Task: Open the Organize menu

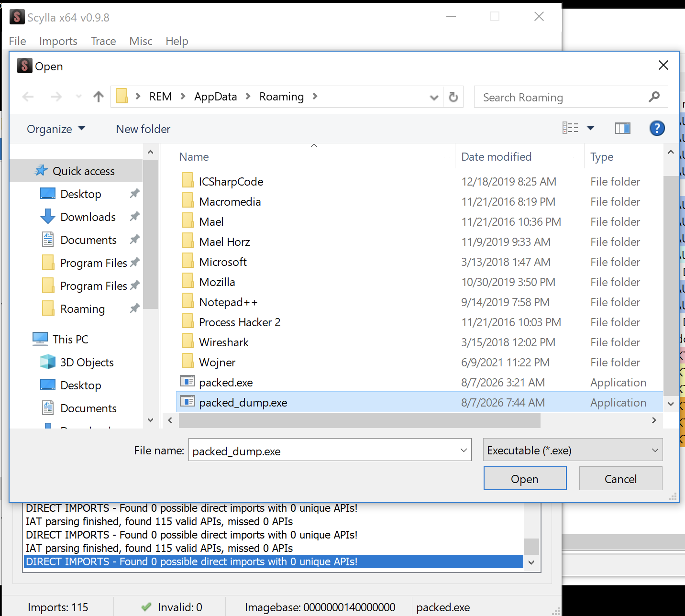Action: (56, 129)
